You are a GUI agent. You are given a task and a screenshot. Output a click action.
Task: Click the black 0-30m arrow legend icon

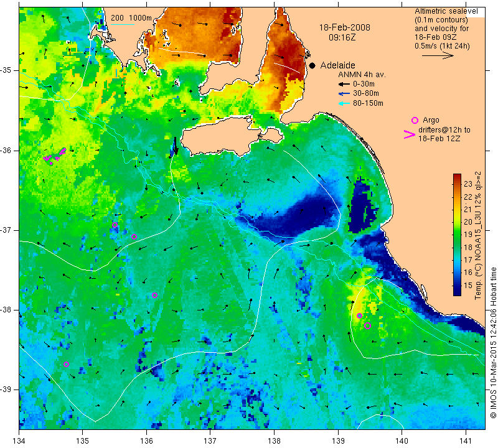[x=344, y=84]
